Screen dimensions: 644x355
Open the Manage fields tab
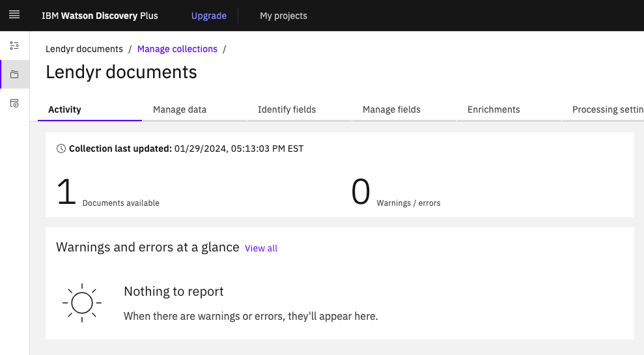404,109
